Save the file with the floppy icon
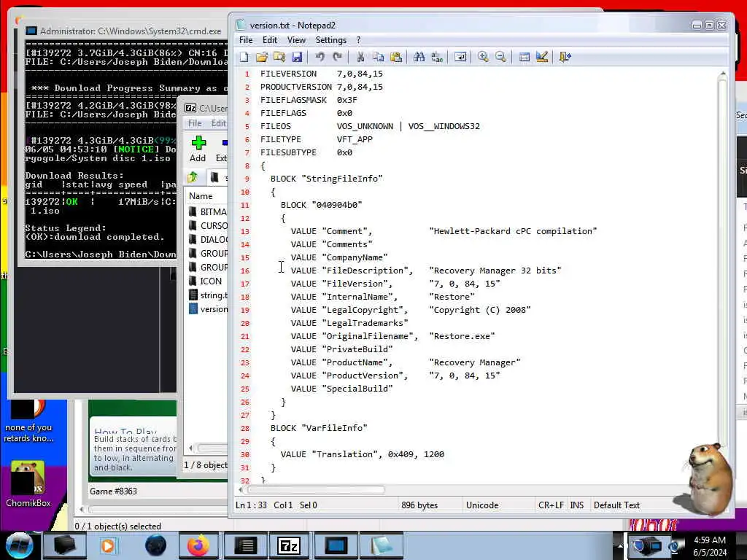Screen dimensions: 747x560 point(297,57)
